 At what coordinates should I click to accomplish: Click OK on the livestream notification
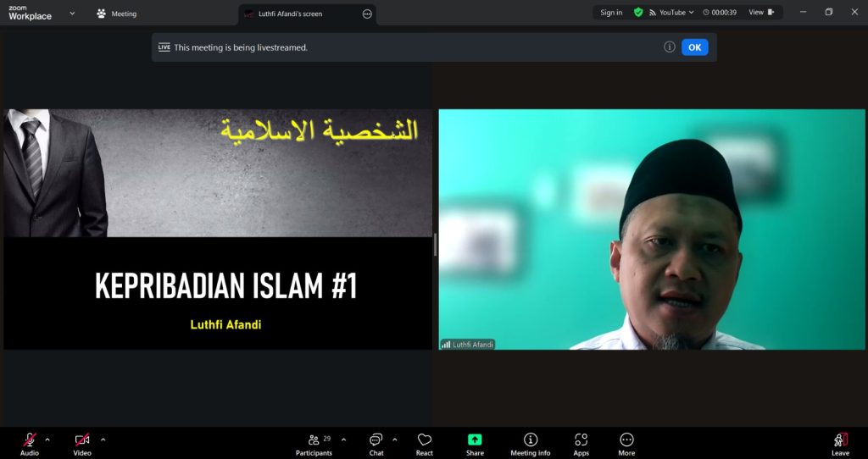point(694,47)
